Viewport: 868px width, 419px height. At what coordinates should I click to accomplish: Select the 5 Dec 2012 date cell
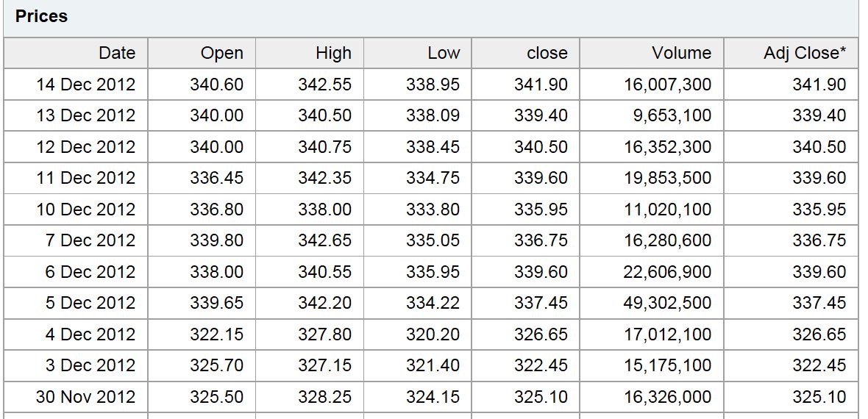(x=76, y=303)
